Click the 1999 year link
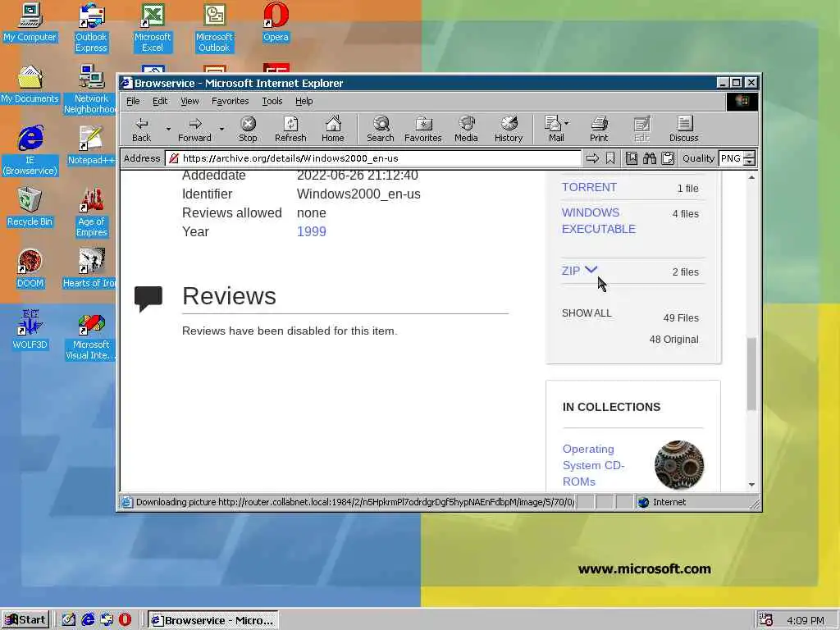Screen dimensions: 840x630 [311, 231]
